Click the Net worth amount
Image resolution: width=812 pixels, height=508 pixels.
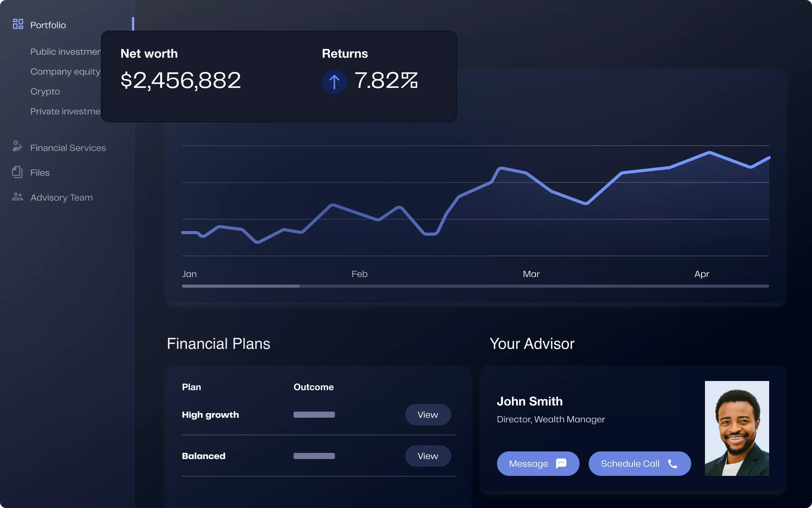point(180,81)
